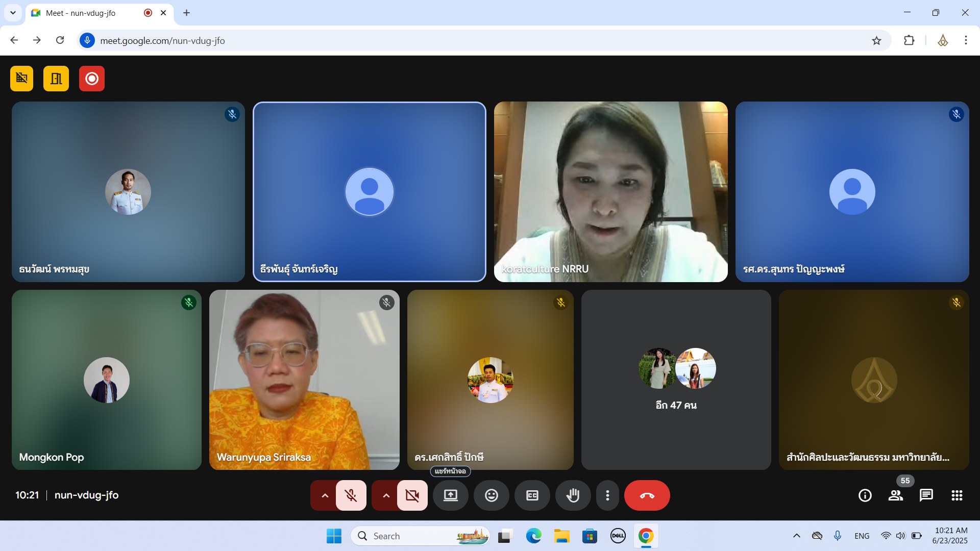Open the tab search dropdown
Screen dimensions: 980x551
(13, 13)
